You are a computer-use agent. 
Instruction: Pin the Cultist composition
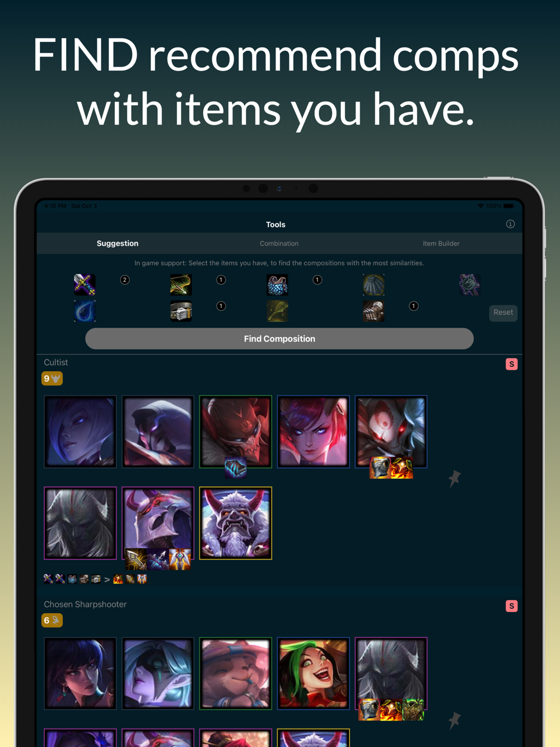454,478
